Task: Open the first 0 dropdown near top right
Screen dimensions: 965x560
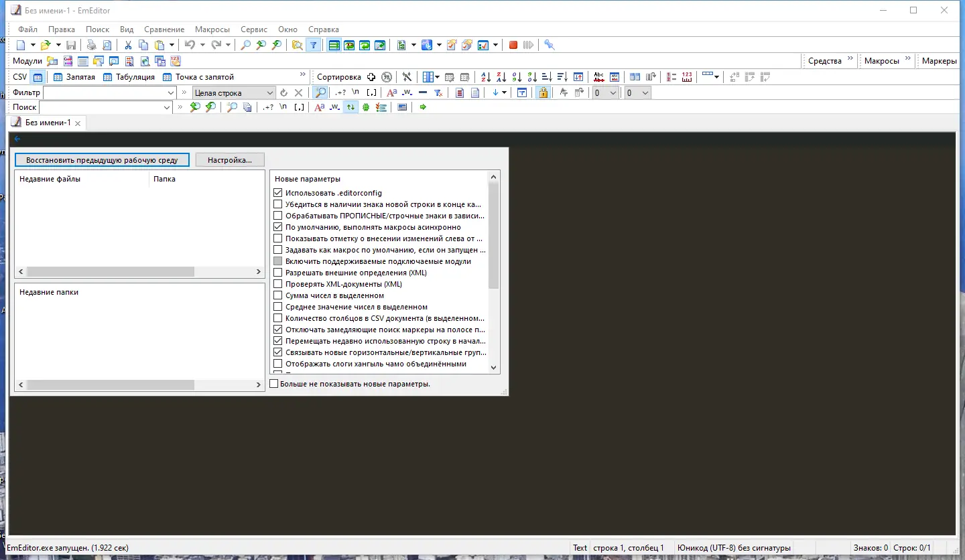Action: tap(614, 92)
